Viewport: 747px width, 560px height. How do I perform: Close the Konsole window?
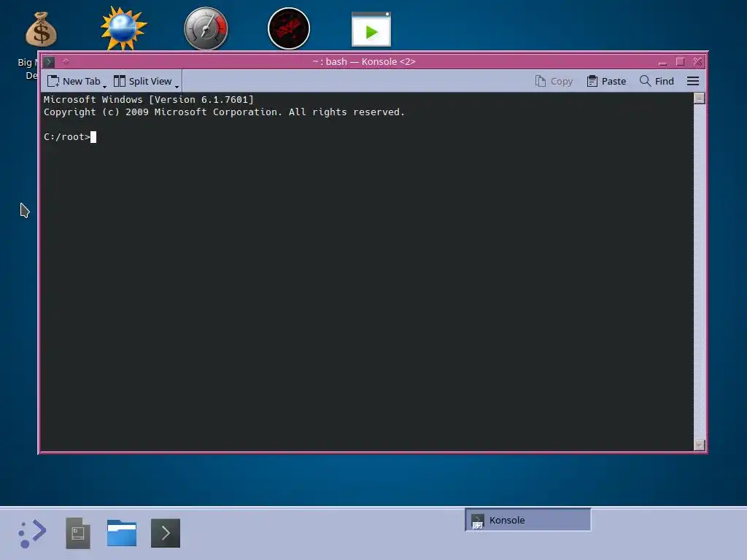coord(697,62)
